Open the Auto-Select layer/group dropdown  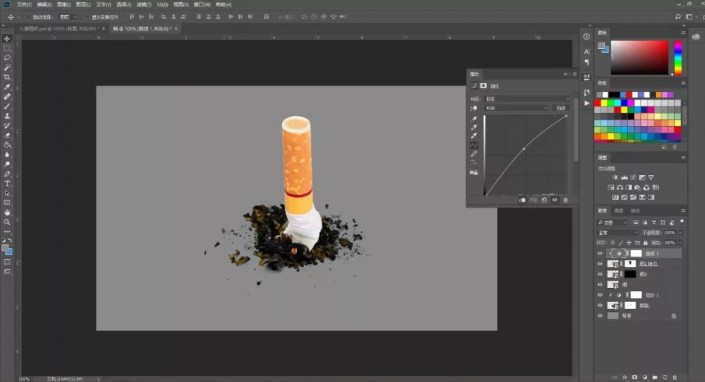[68, 17]
